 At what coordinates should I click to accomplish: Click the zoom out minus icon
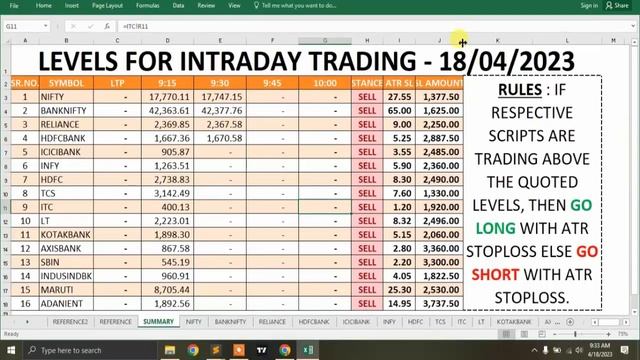(554, 334)
